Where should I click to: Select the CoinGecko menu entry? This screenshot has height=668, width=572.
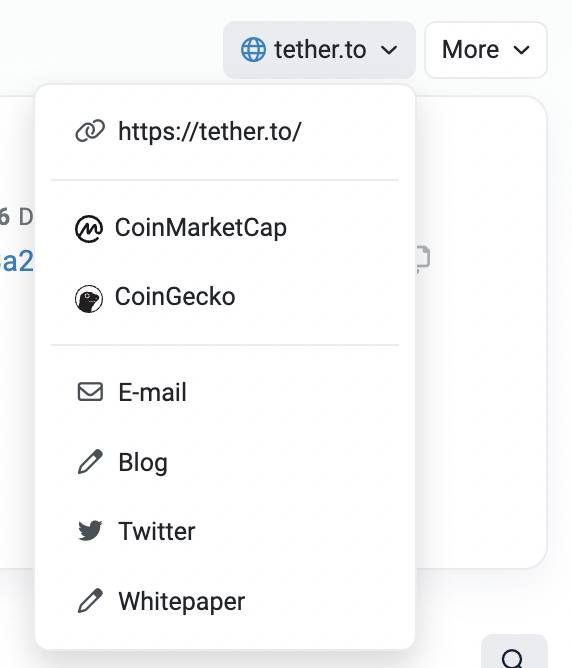224,297
